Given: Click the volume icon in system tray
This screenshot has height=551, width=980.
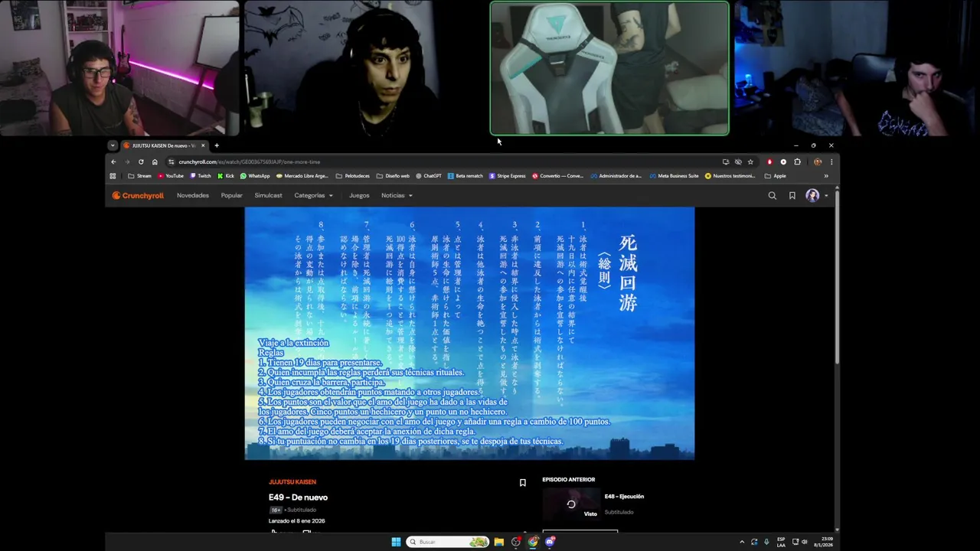Looking at the screenshot, I should pos(804,542).
